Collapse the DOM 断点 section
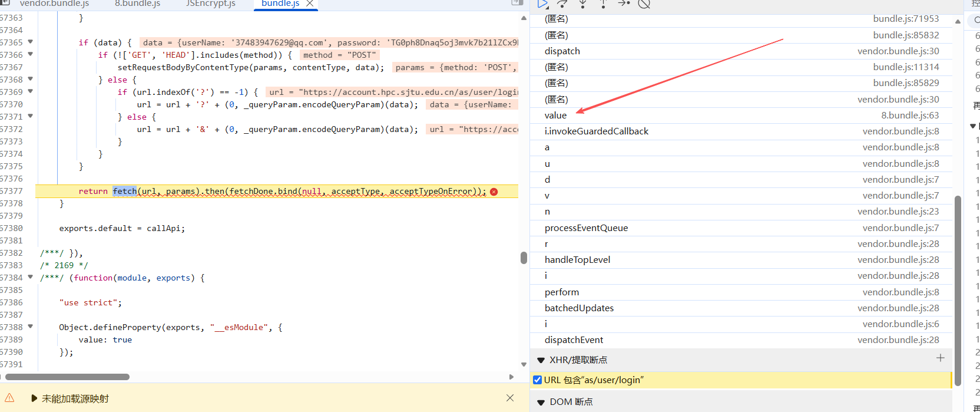This screenshot has width=980, height=412. pyautogui.click(x=541, y=402)
